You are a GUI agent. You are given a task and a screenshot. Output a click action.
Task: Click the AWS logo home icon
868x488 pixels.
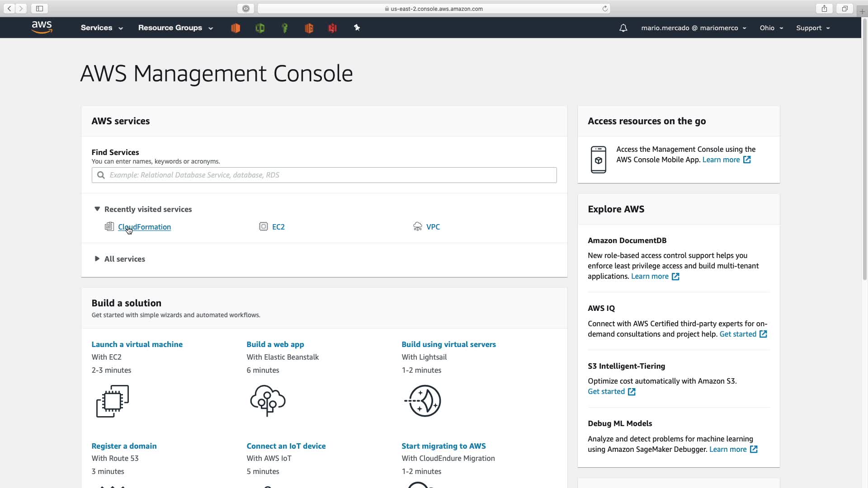(42, 28)
